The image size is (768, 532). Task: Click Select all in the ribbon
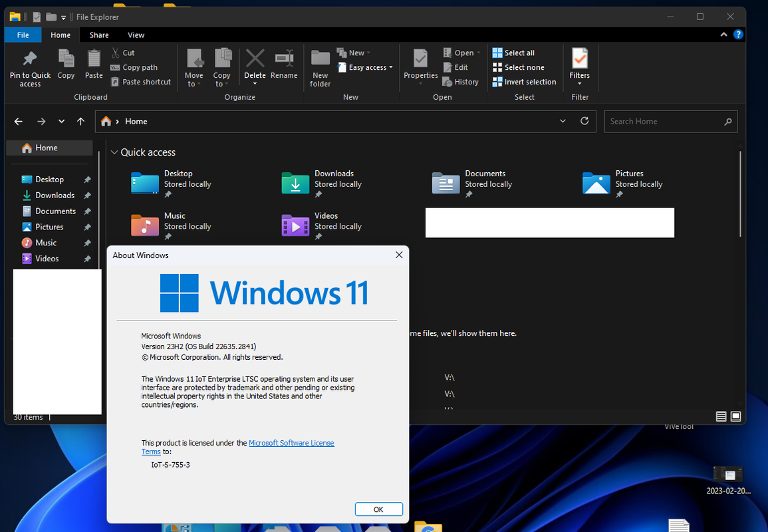coord(513,53)
